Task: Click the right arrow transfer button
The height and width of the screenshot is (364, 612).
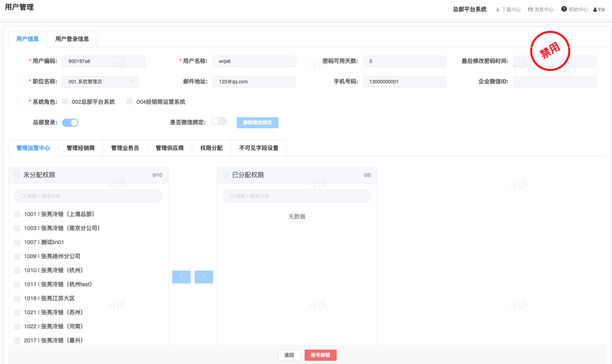Action: click(204, 277)
